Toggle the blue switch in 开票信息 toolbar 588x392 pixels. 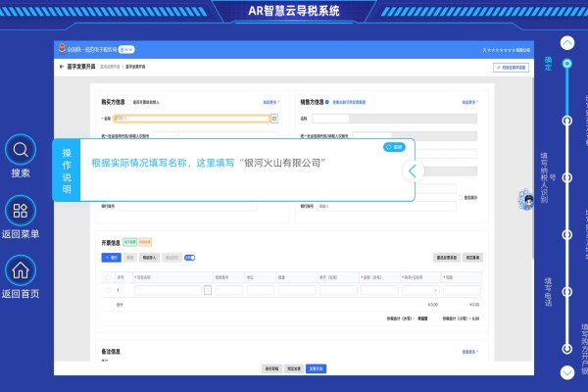pos(189,258)
